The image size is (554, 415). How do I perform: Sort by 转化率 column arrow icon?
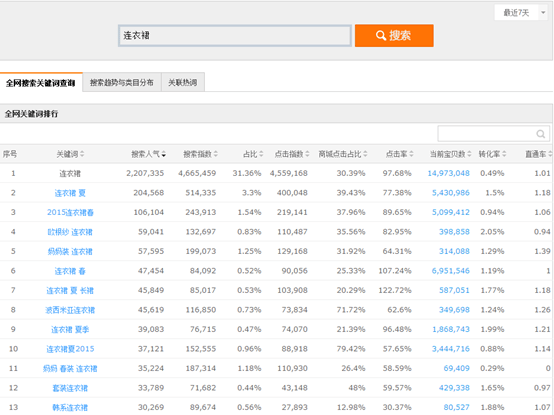[x=504, y=154]
